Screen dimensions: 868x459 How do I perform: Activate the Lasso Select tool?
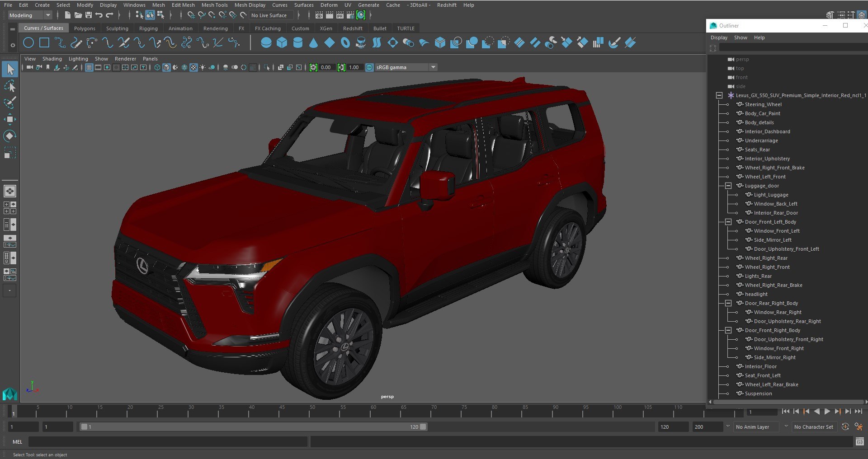[10, 86]
